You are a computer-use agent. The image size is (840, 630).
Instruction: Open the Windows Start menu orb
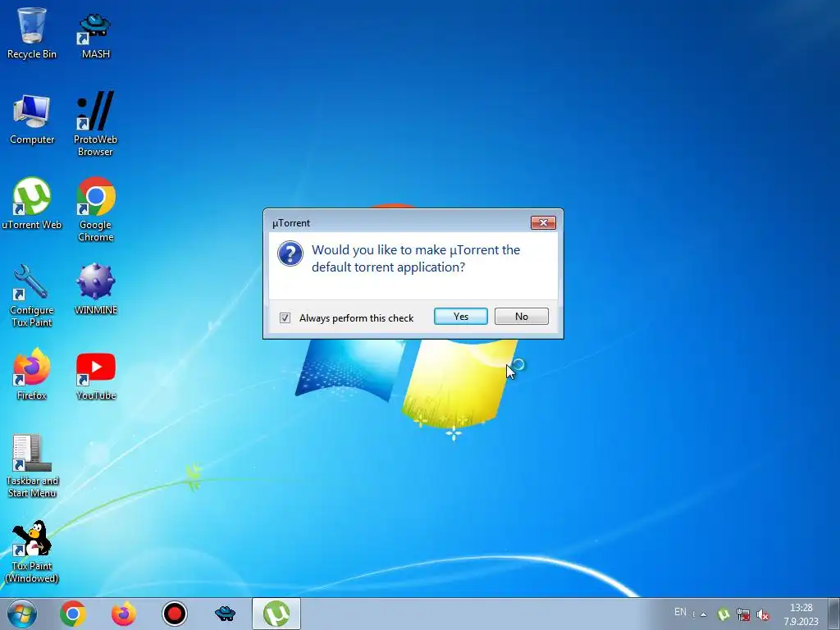[22, 614]
